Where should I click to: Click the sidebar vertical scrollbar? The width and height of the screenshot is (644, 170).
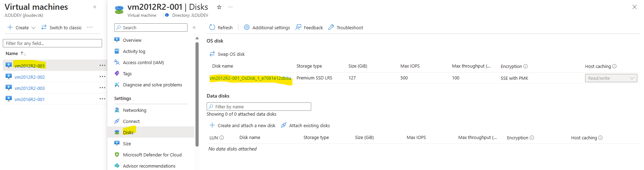coord(197,94)
